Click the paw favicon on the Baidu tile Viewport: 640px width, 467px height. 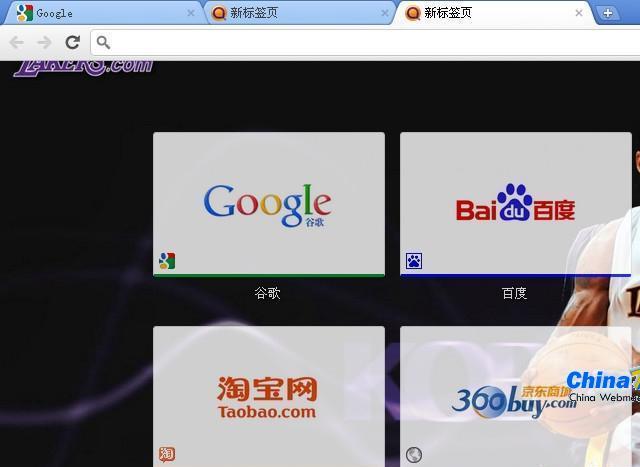click(x=414, y=261)
